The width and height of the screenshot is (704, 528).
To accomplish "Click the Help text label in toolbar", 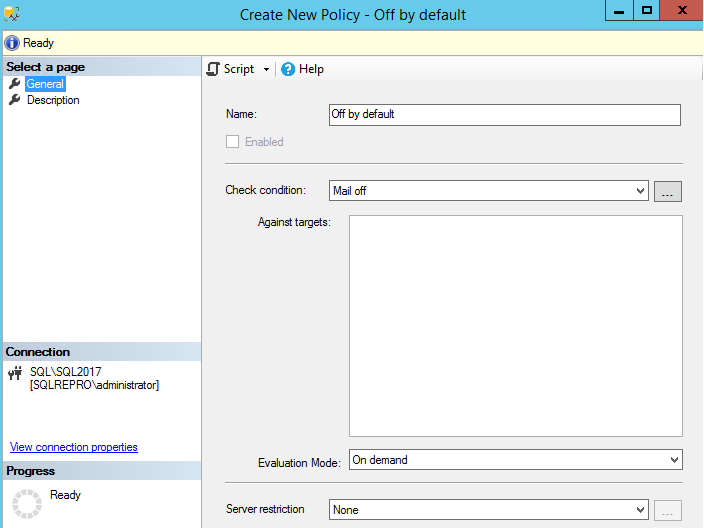I will 311,69.
